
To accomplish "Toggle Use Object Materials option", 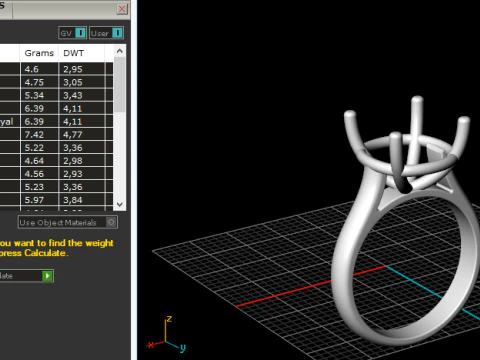I will (x=68, y=222).
